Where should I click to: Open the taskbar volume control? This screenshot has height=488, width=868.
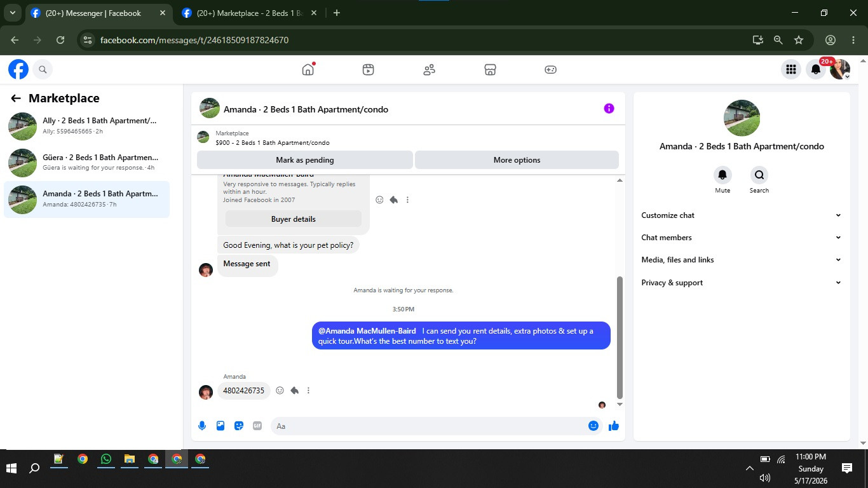(764, 478)
